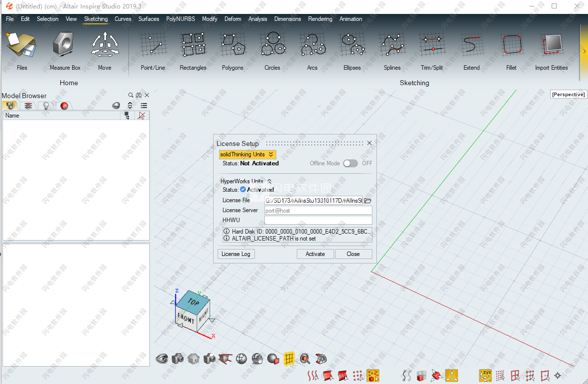Toggle Offline Mode switch
The image size is (588, 384).
click(350, 163)
